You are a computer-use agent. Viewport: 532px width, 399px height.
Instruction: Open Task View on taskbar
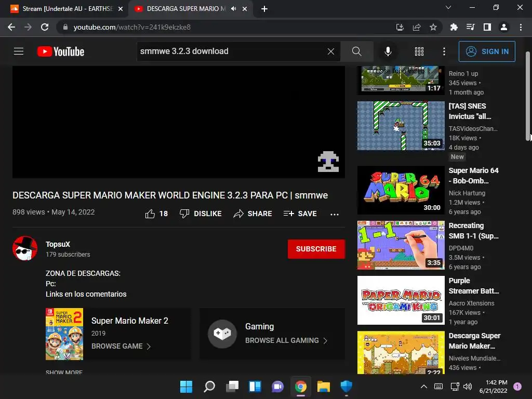click(x=232, y=387)
